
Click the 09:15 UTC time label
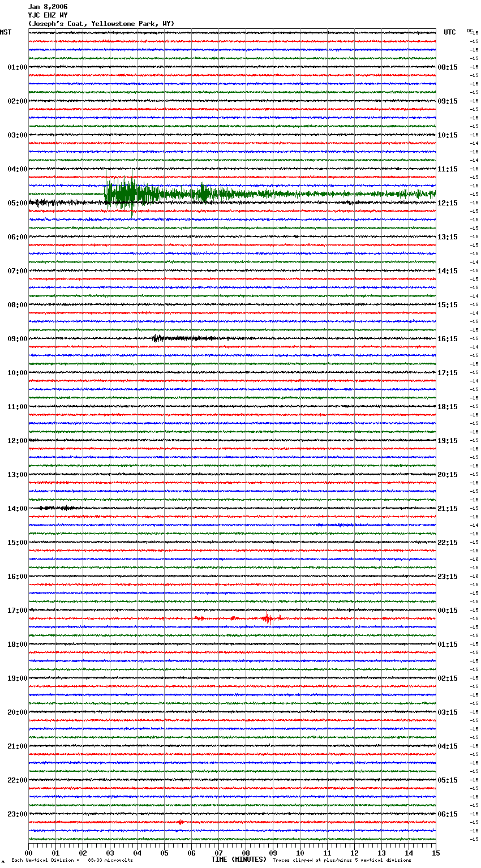[448, 101]
